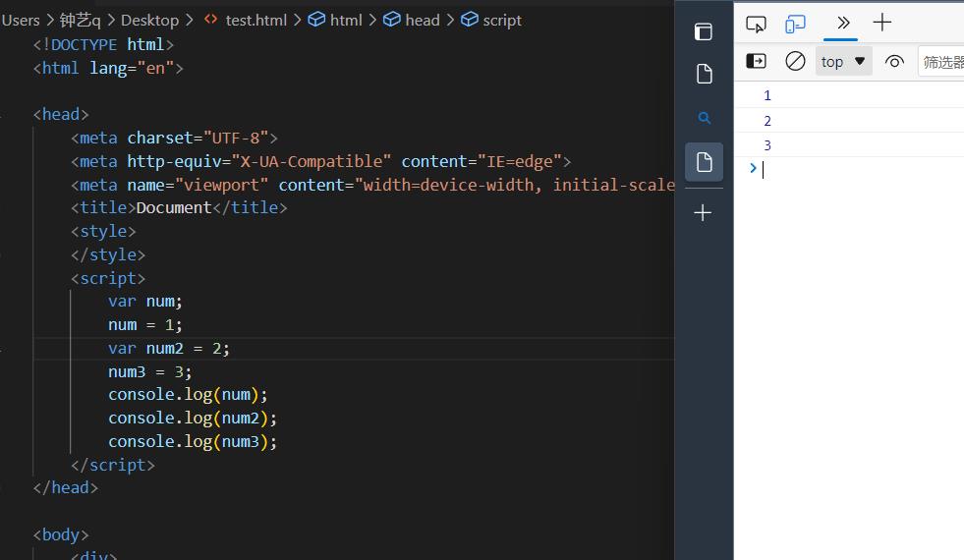Open the head breadcrumb label
This screenshot has height=560, width=964.
[x=423, y=21]
